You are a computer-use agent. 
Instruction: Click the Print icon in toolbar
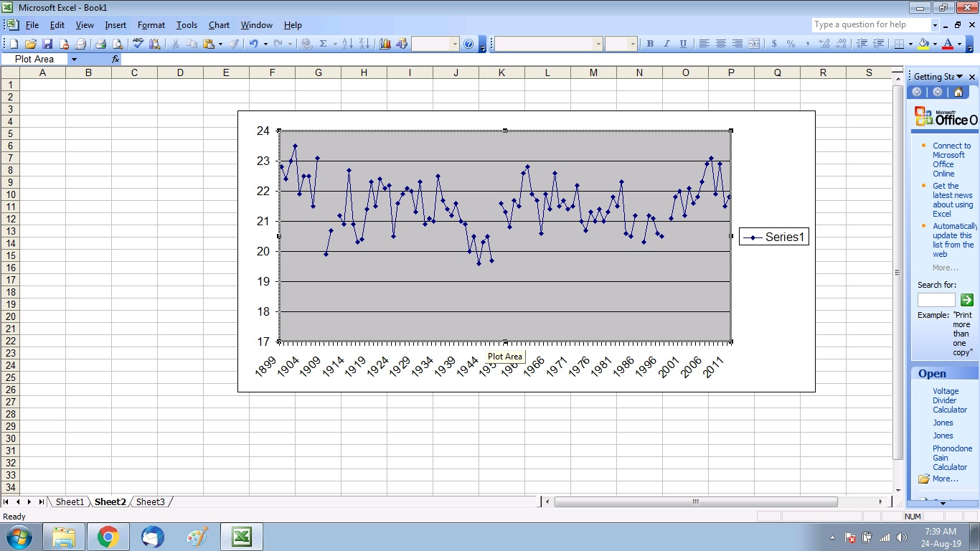101,44
